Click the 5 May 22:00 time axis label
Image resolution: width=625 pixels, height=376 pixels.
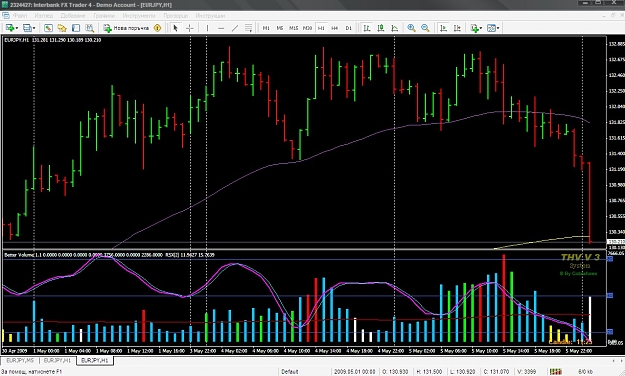pyautogui.click(x=578, y=351)
